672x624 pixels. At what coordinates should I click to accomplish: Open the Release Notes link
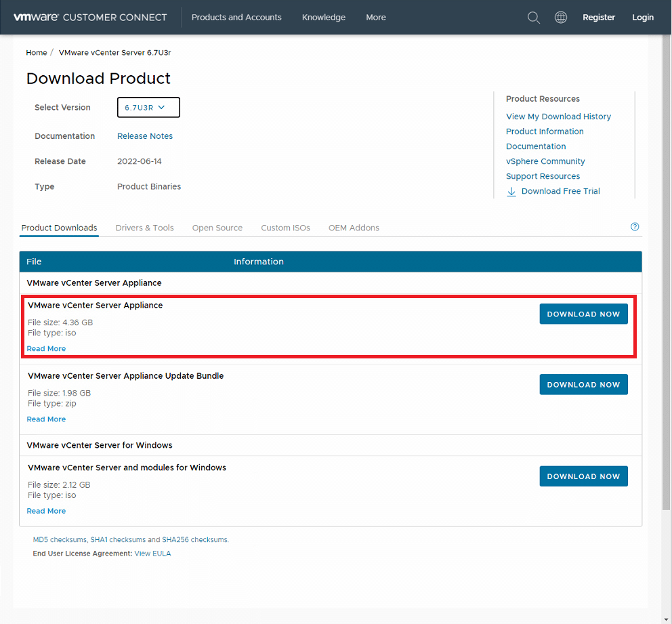145,136
